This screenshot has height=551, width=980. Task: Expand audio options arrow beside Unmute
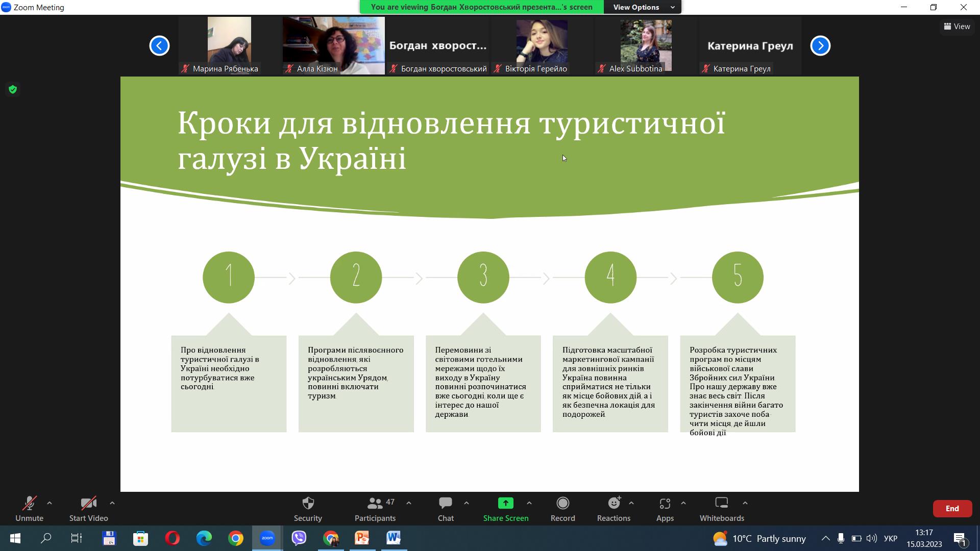click(x=50, y=503)
